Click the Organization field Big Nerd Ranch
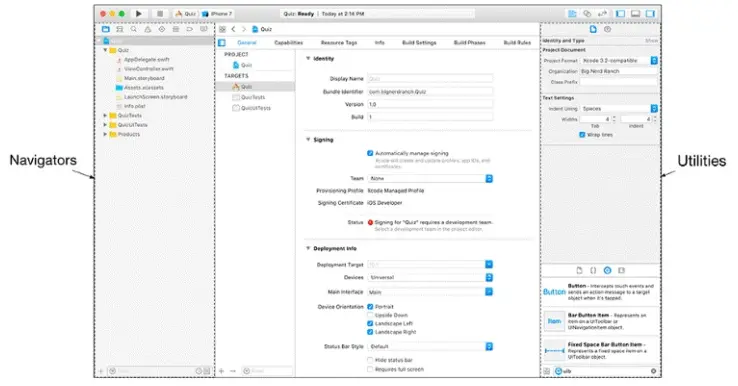The width and height of the screenshot is (738, 386). pos(618,71)
